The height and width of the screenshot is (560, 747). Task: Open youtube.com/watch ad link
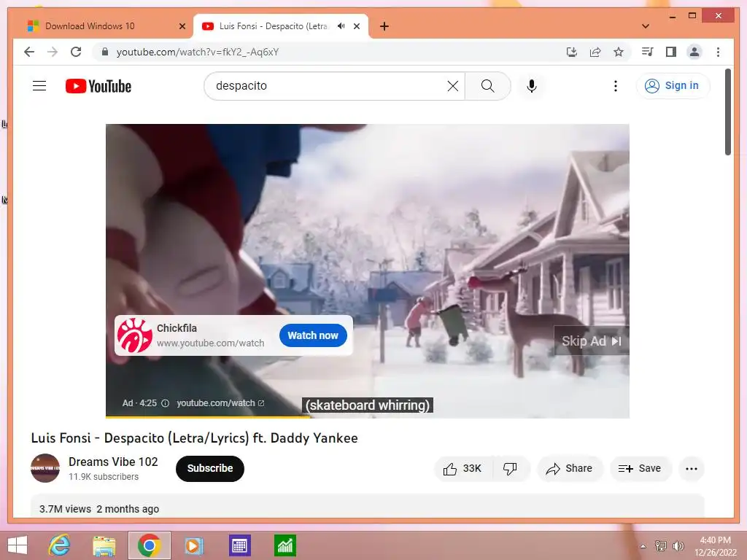220,403
